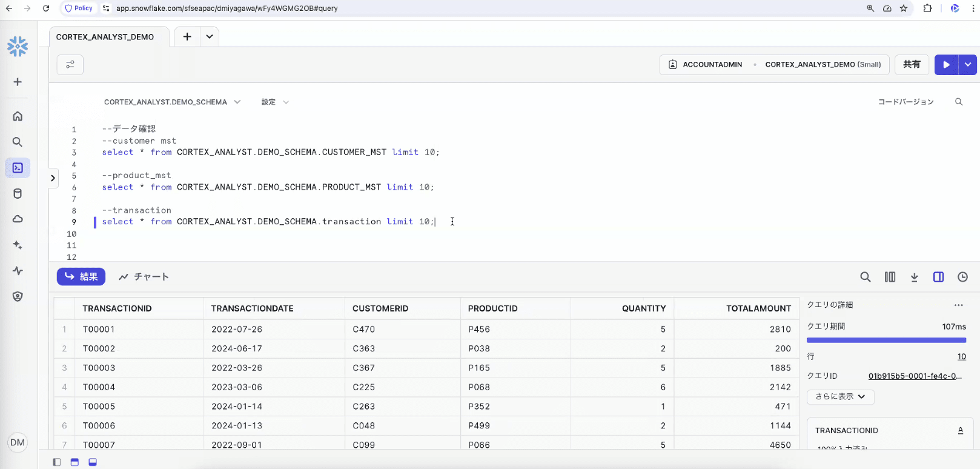Image resolution: width=980 pixels, height=469 pixels.
Task: Switch to the チャート tab
Action: point(144,277)
